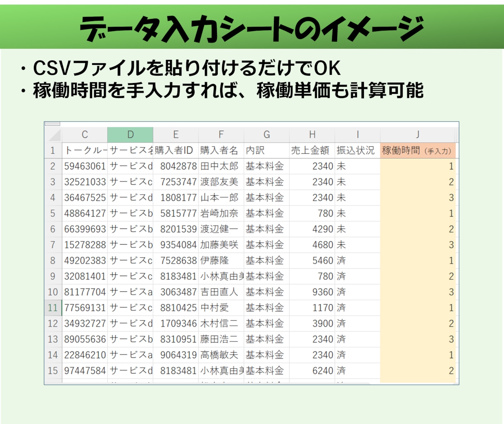
Task: Select cell with talk room 49202383
Action: (85, 260)
